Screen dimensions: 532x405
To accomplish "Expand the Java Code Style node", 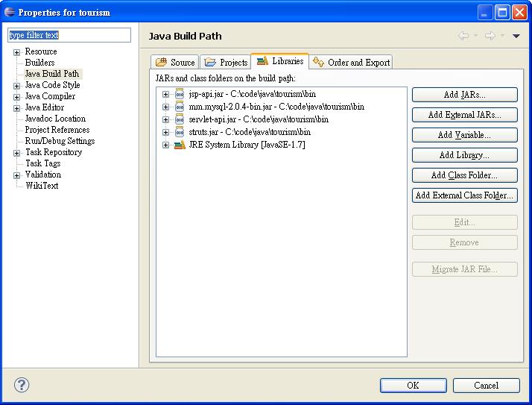I will click(16, 86).
